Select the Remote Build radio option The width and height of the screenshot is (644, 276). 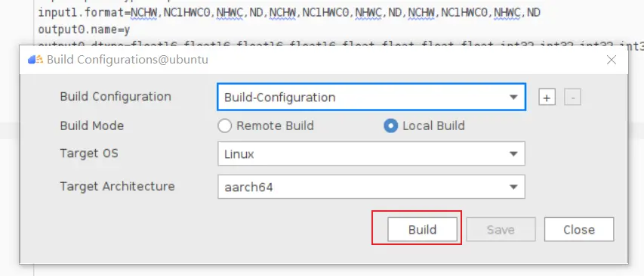tap(225, 126)
